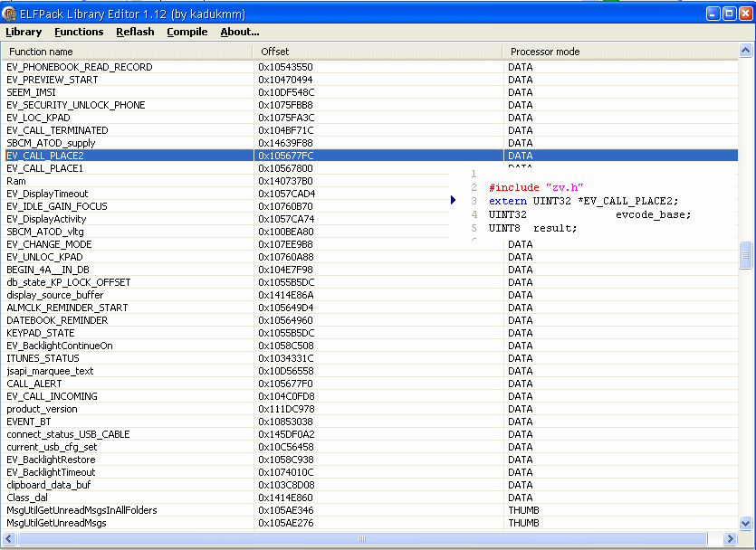The height and width of the screenshot is (550, 756).
Task: Open the Library menu
Action: pyautogui.click(x=24, y=32)
